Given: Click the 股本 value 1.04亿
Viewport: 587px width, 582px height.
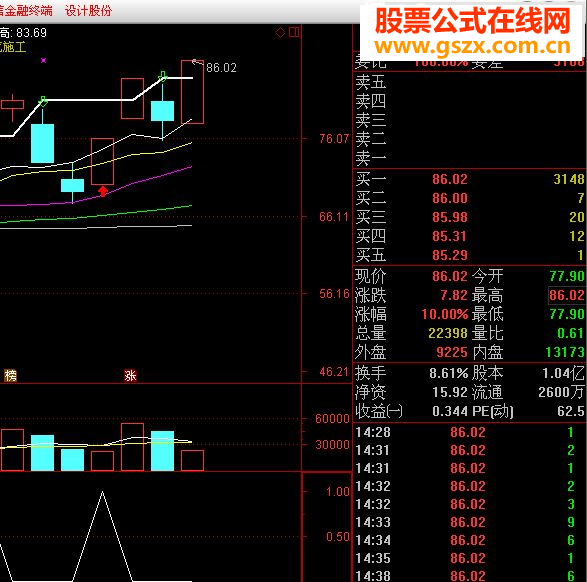Looking at the screenshot, I should click(x=563, y=373).
